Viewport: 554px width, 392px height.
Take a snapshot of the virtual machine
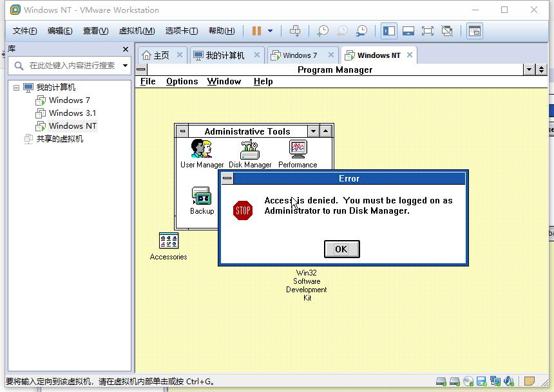coord(323,31)
